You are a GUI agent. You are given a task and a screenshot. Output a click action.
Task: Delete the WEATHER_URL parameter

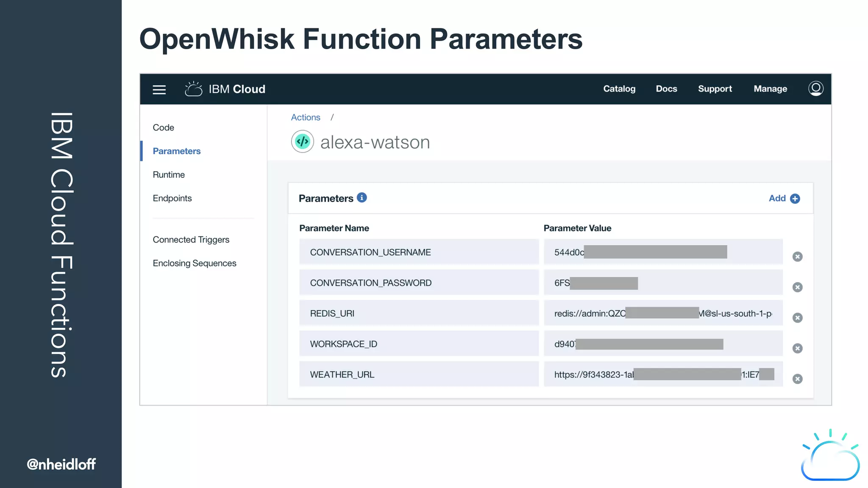797,379
